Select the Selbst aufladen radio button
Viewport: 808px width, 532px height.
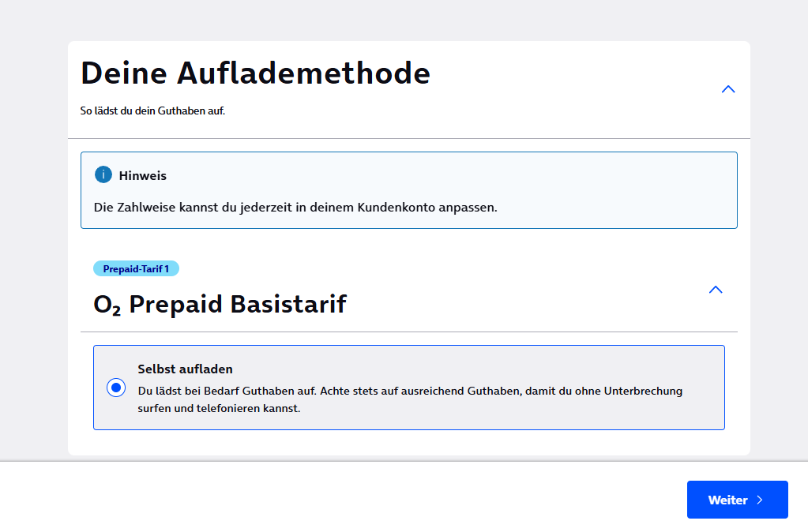pyautogui.click(x=116, y=388)
